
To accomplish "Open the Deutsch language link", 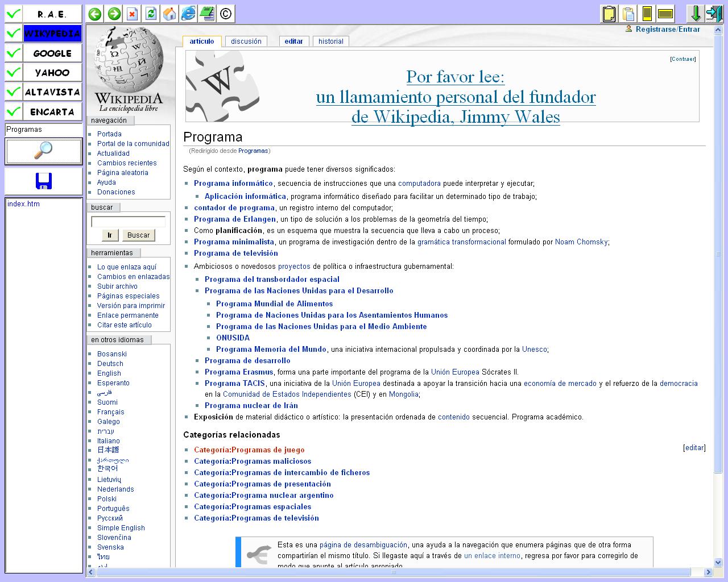I will [110, 364].
